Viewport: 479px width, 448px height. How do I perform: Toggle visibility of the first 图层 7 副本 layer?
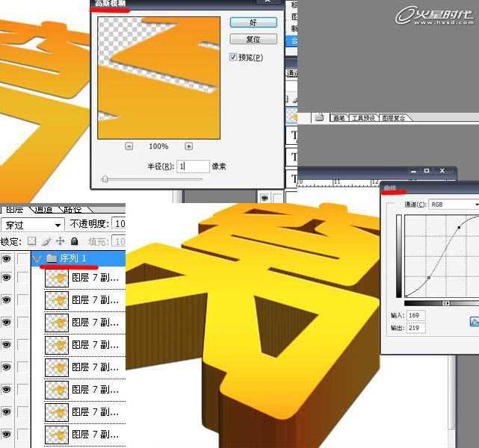7,278
